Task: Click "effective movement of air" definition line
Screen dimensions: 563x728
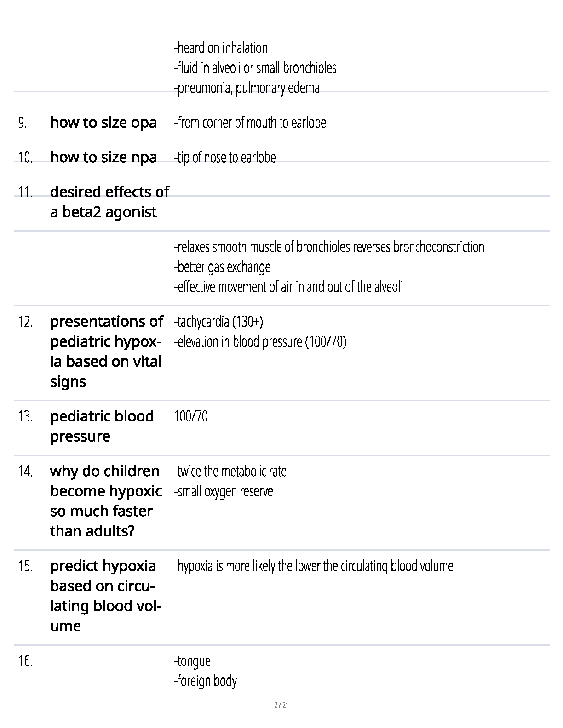Action: (288, 287)
